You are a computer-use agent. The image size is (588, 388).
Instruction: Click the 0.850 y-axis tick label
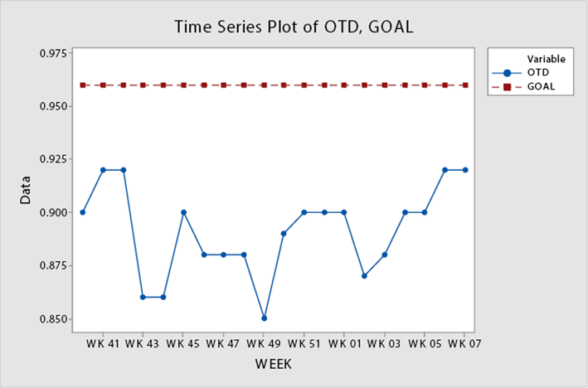pyautogui.click(x=51, y=319)
